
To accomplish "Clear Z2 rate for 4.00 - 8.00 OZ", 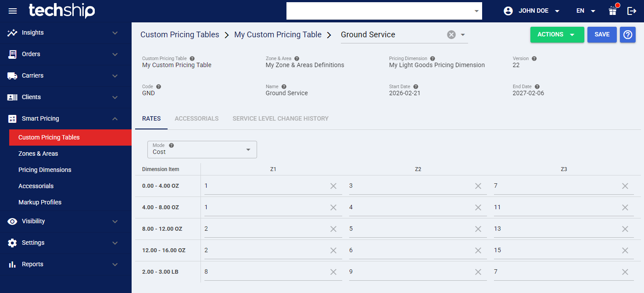I will (478, 207).
